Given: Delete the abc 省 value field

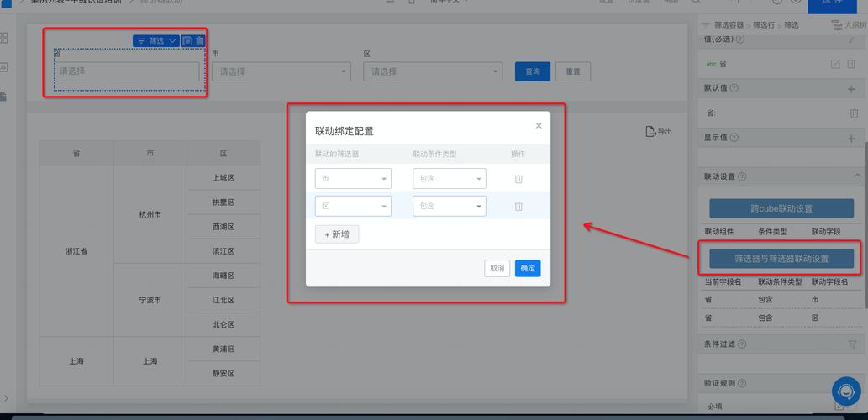Looking at the screenshot, I should click(851, 64).
